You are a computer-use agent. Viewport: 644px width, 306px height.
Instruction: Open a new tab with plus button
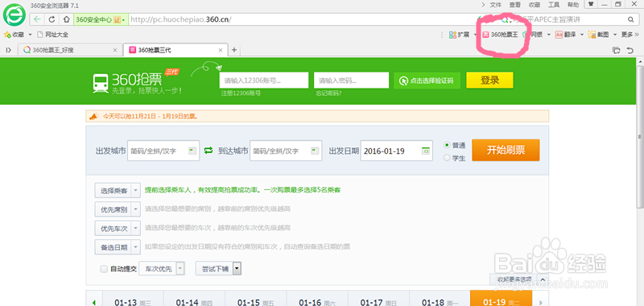tap(234, 50)
